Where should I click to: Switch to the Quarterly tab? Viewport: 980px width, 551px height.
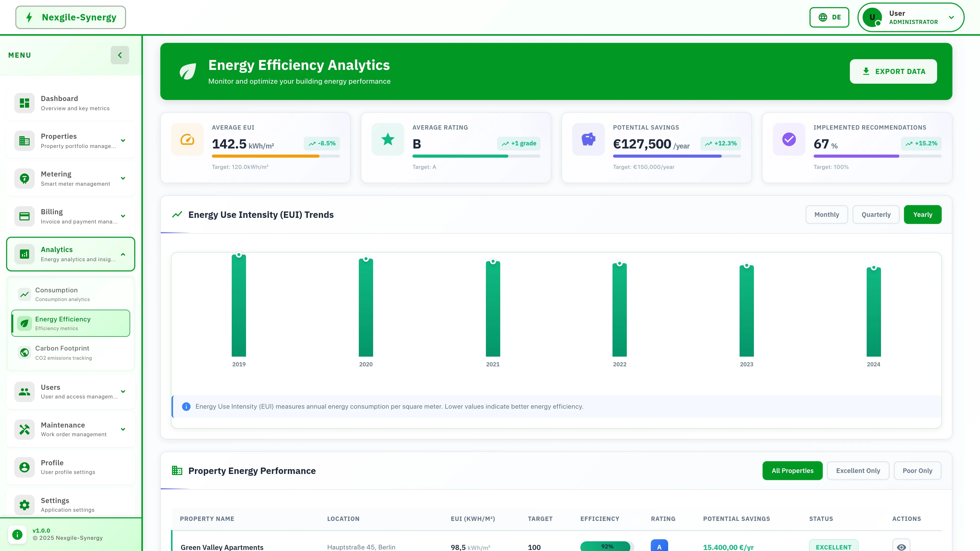(x=876, y=215)
